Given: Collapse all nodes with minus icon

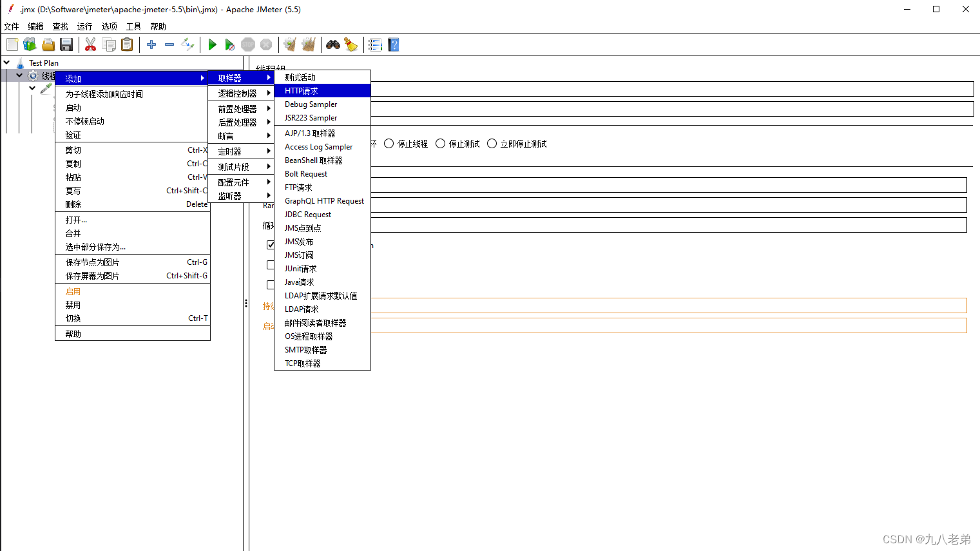Looking at the screenshot, I should pyautogui.click(x=169, y=44).
